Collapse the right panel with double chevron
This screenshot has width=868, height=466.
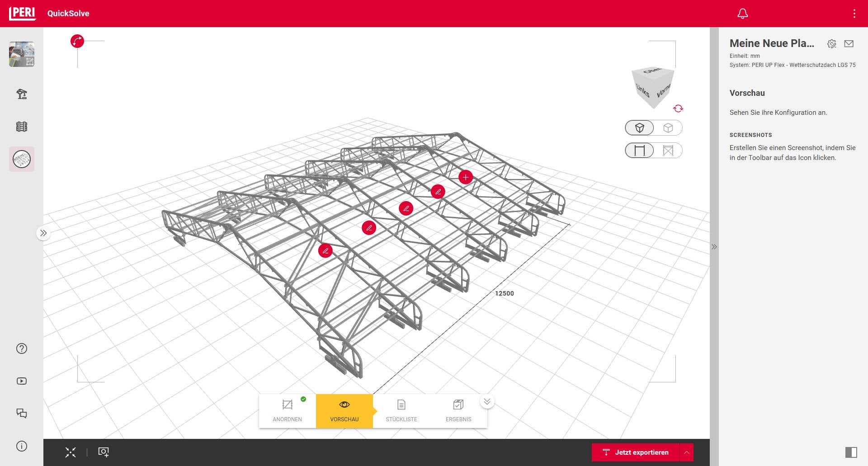(x=714, y=247)
